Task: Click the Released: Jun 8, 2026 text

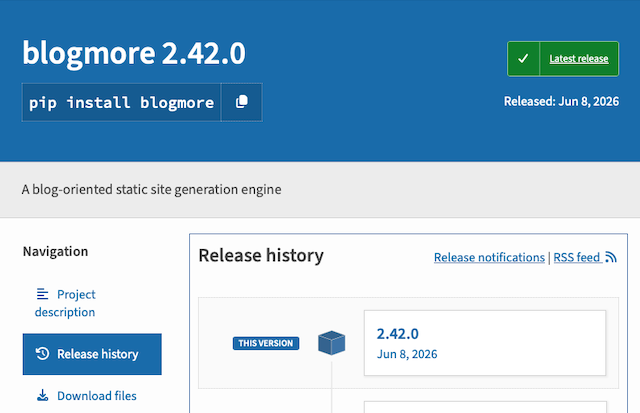Action: click(x=561, y=101)
